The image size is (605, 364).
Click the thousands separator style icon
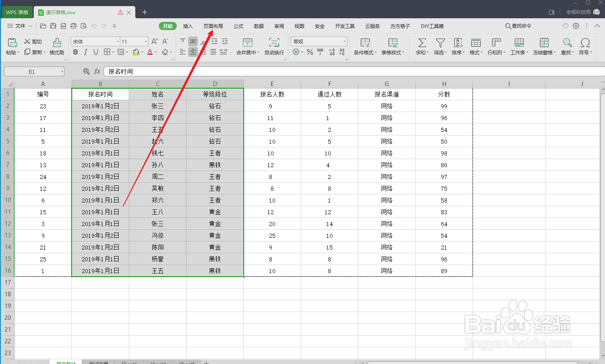(320, 52)
